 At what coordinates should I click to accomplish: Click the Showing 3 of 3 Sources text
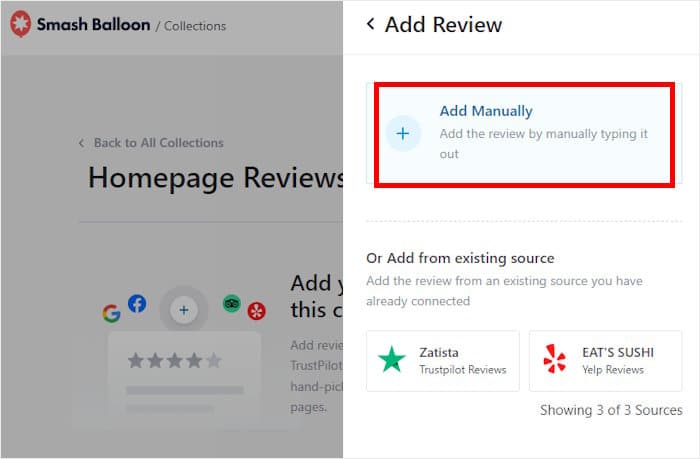[x=611, y=410]
